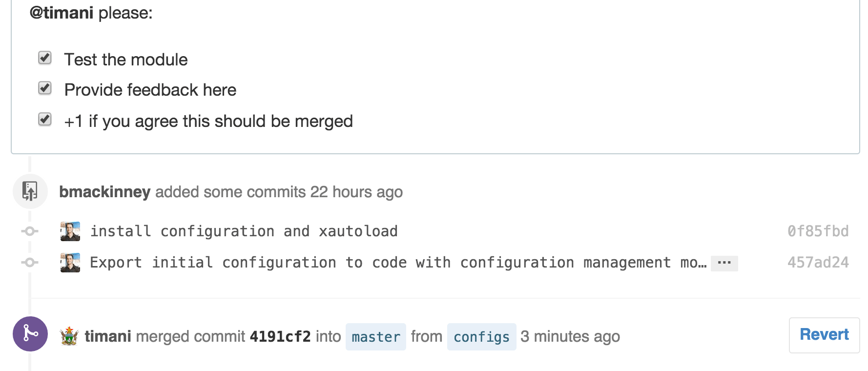Click the configs branch label
868x371 pixels.
[x=481, y=336]
